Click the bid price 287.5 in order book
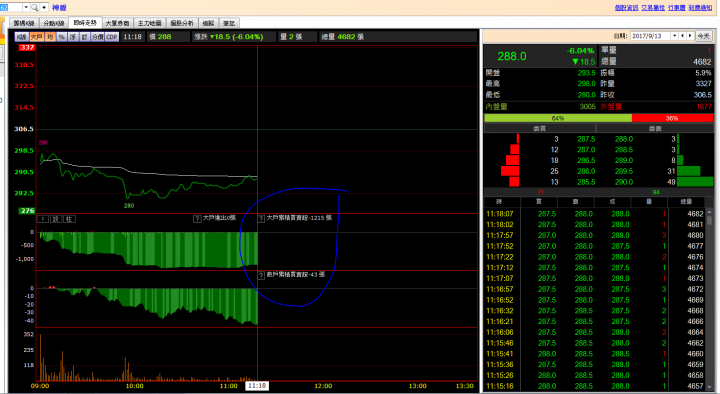Screen dimensions: 720x394 pyautogui.click(x=586, y=139)
